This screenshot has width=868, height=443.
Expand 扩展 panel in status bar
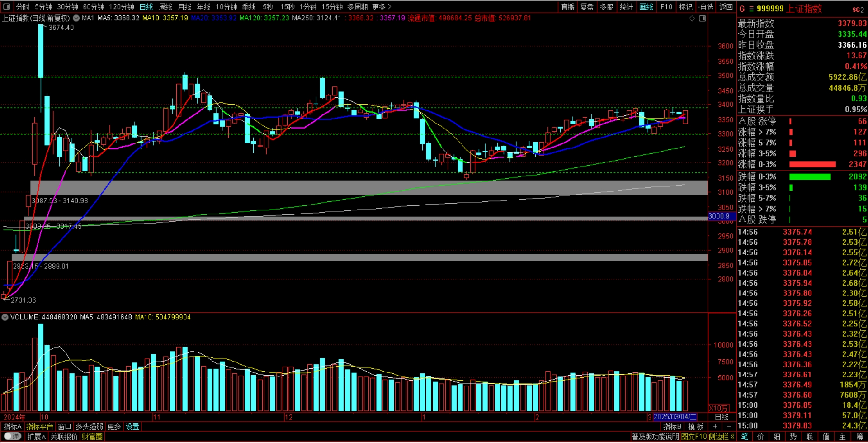(37, 437)
